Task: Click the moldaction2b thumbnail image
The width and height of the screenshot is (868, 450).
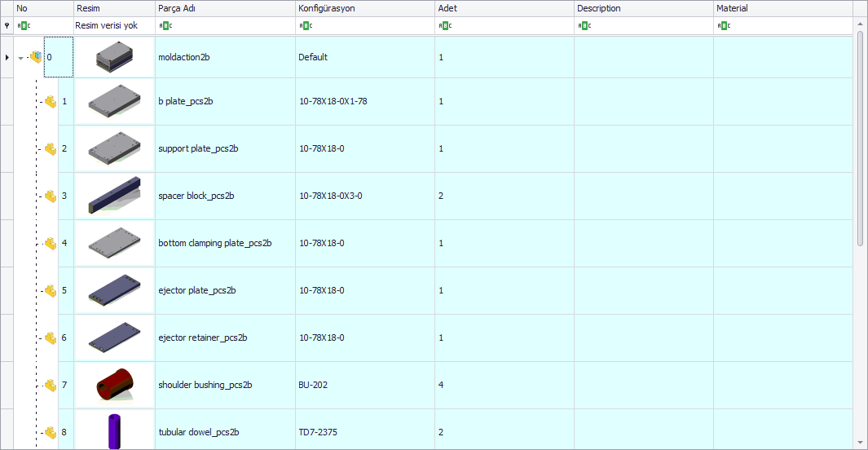Action: 115,57
